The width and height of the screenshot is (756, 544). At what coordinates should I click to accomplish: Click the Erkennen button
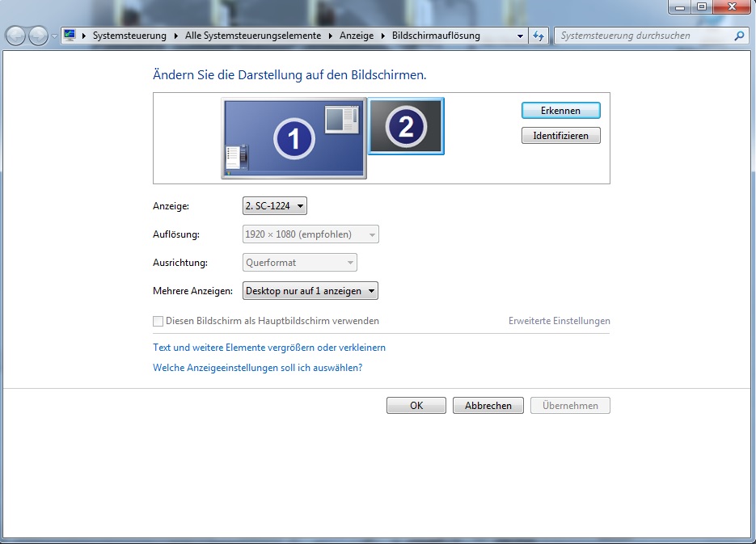point(560,111)
